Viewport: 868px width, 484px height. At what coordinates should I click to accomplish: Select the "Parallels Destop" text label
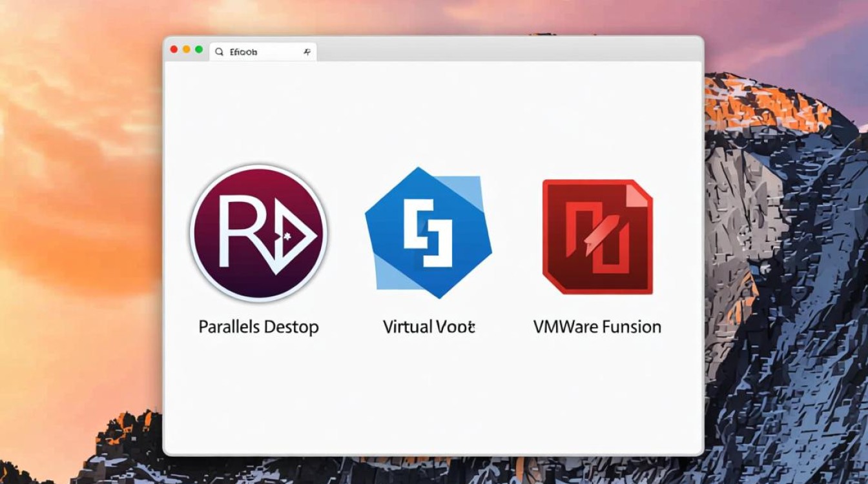pos(258,327)
